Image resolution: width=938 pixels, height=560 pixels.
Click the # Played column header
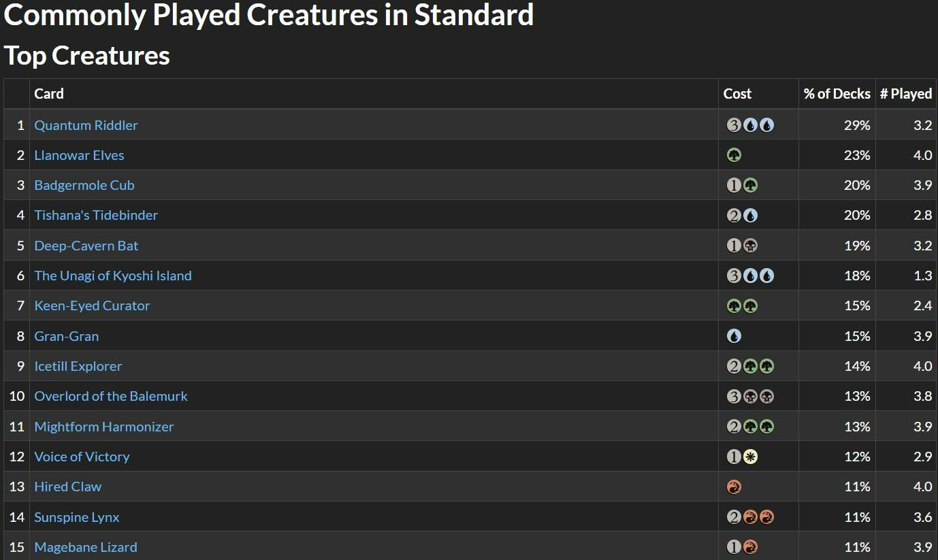[906, 94]
